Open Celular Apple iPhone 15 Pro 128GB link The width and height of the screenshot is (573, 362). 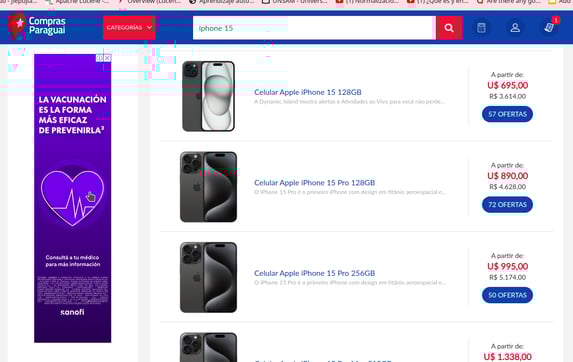[x=315, y=183]
